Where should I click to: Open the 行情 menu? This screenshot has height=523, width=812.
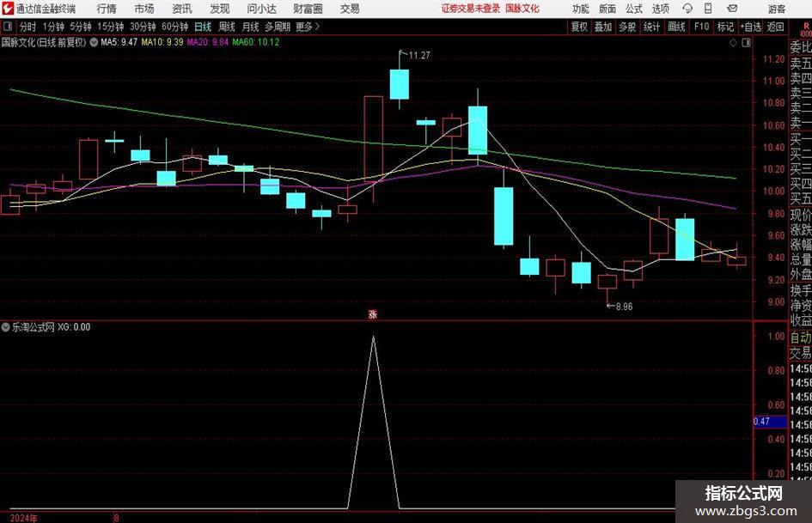pos(107,9)
